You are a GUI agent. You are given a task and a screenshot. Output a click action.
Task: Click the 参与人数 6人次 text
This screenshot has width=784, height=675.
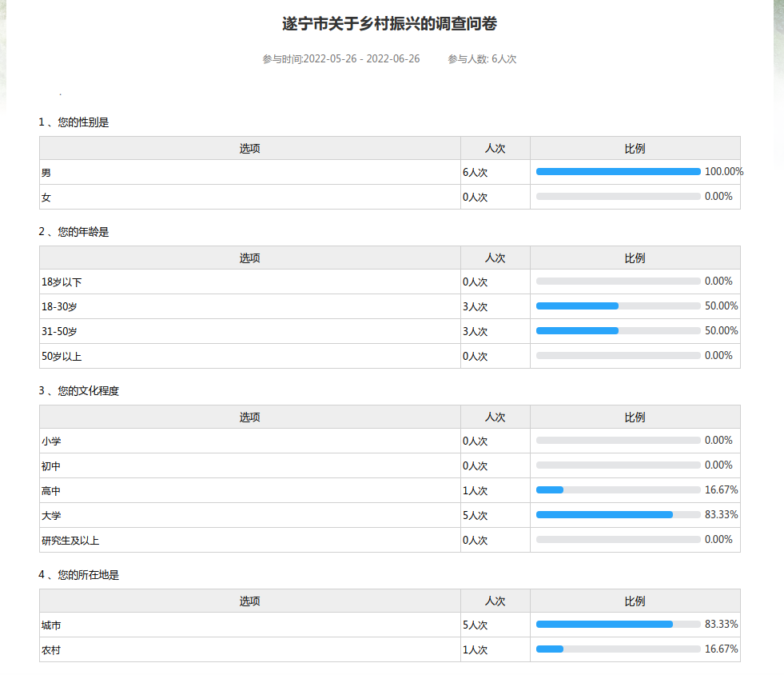[x=482, y=59]
